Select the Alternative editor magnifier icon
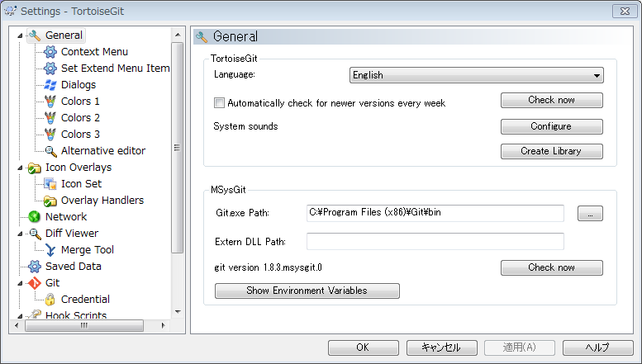 coord(50,151)
